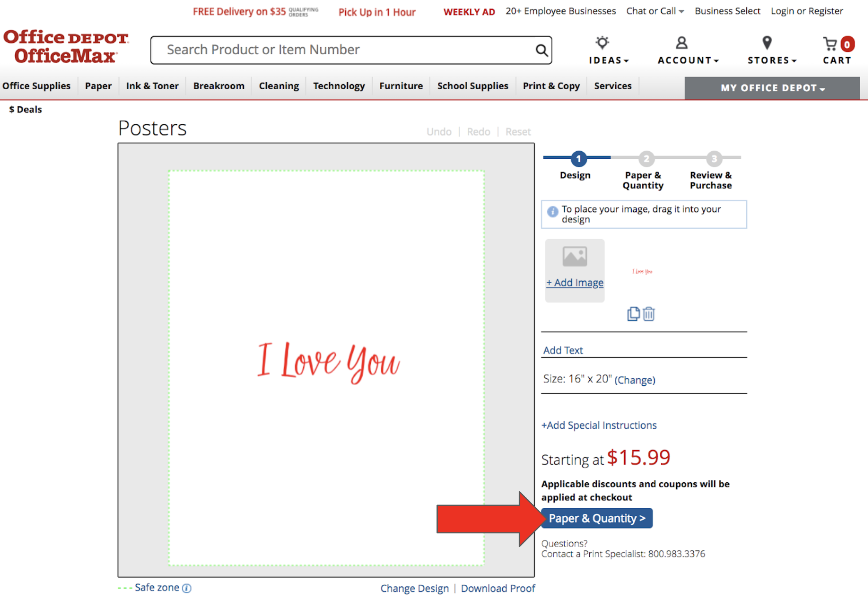Click the size Change link
The width and height of the screenshot is (868, 611).
(635, 380)
